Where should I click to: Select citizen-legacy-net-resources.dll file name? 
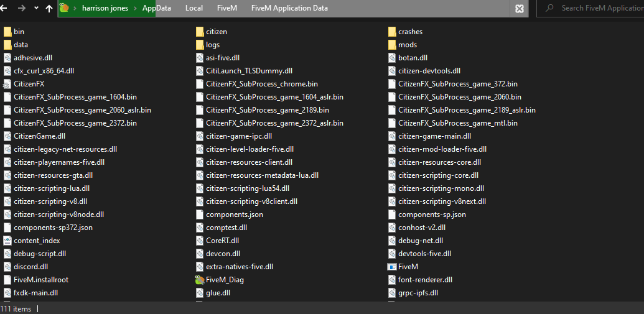65,149
